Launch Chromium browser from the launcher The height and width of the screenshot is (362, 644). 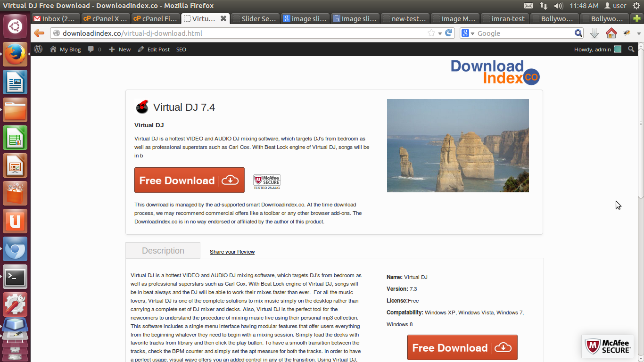coord(16,249)
